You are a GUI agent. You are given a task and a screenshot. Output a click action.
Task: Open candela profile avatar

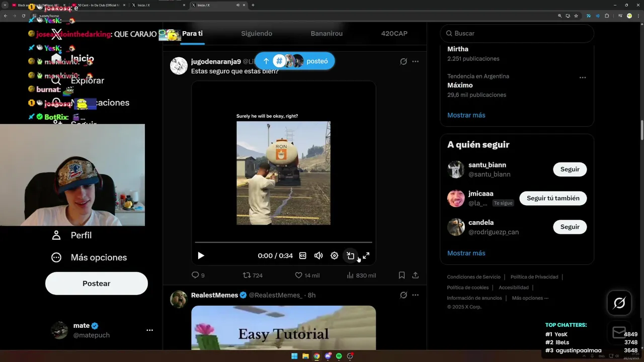click(x=456, y=227)
